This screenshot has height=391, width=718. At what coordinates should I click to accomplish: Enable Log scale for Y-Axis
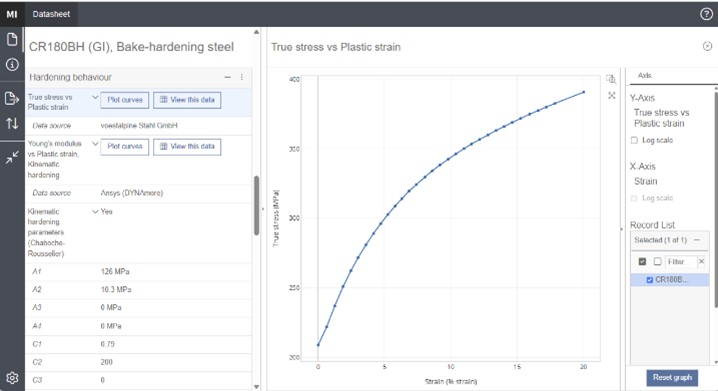click(634, 140)
